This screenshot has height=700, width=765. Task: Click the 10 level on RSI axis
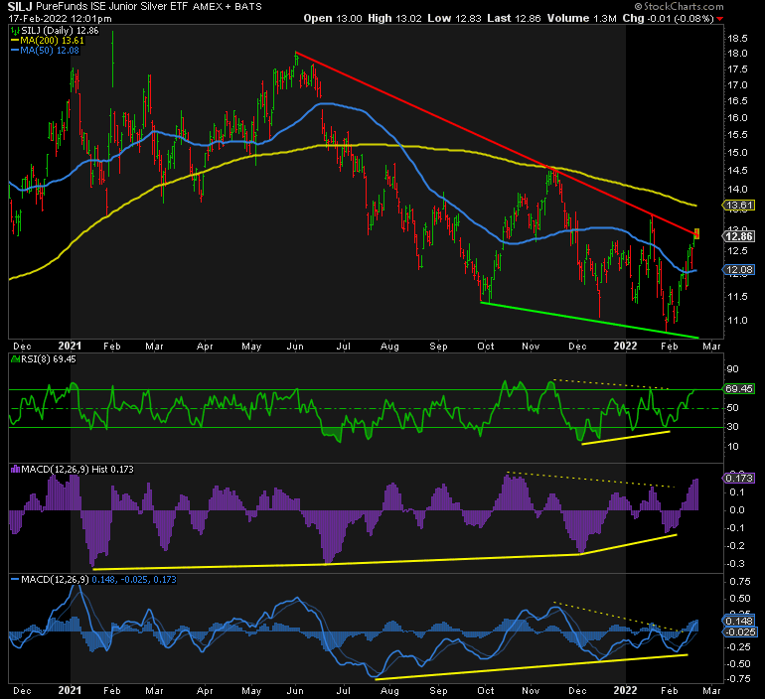(x=733, y=447)
